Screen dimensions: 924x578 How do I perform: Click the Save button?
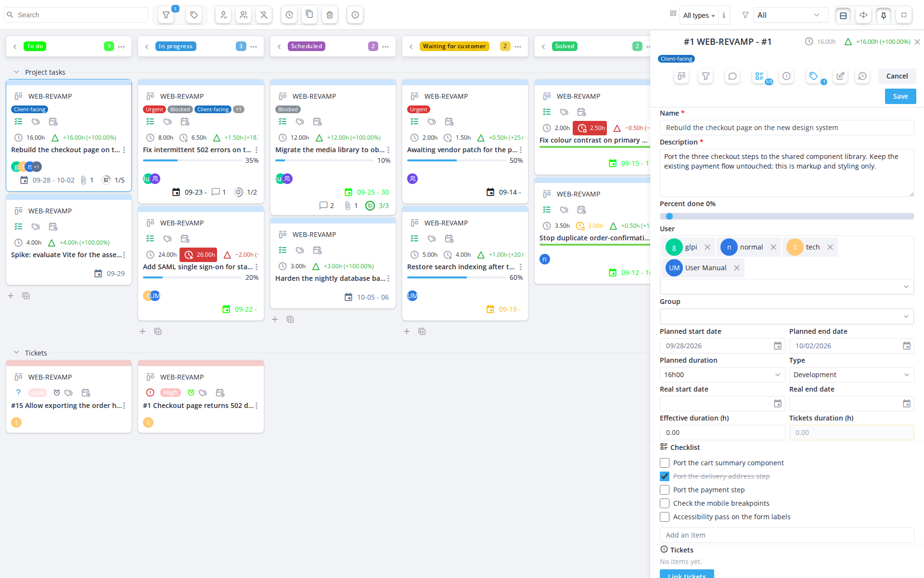900,96
